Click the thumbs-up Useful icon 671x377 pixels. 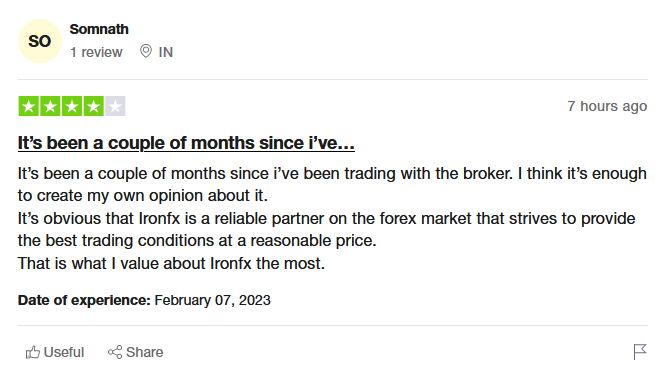33,352
